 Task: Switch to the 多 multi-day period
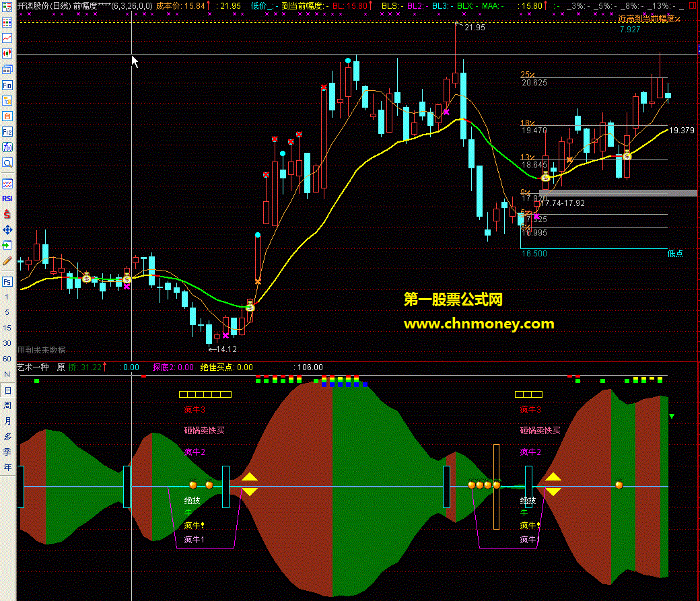tap(7, 437)
